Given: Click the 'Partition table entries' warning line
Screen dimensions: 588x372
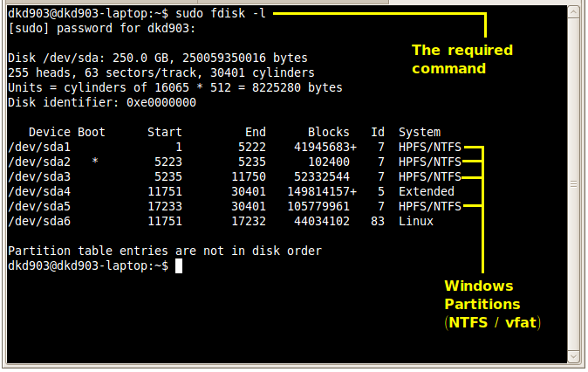Looking at the screenshot, I should 165,251.
